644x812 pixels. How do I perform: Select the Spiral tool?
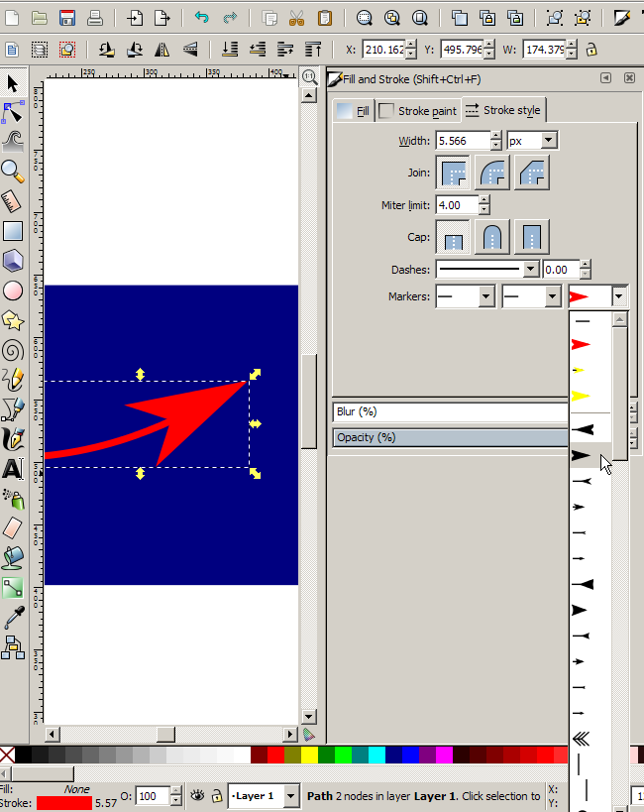(13, 351)
